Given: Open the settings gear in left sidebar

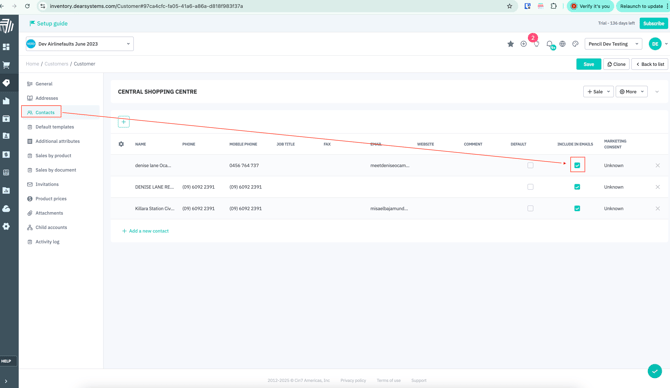Looking at the screenshot, I should pos(6,226).
